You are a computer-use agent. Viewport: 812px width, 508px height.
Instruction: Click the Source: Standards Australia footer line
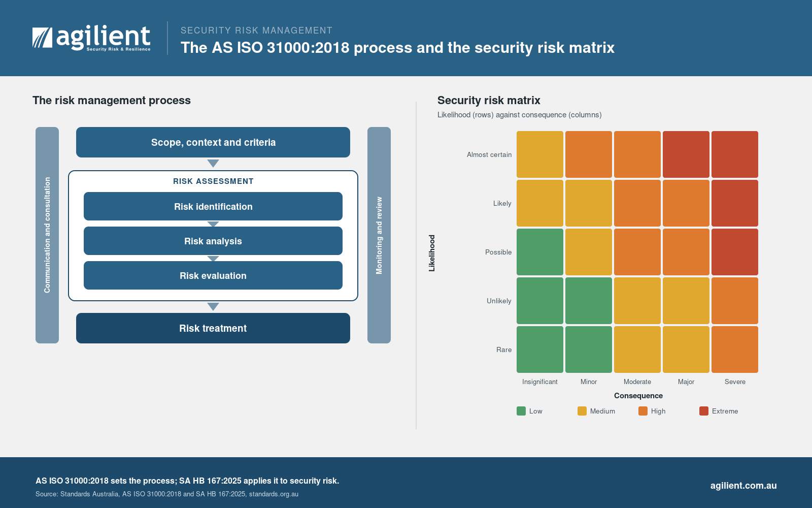click(167, 494)
